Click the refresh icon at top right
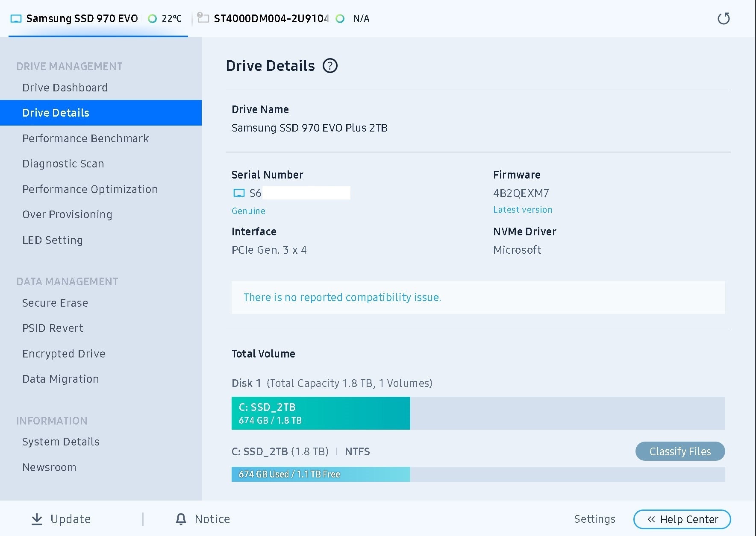This screenshot has width=756, height=536. [x=724, y=18]
